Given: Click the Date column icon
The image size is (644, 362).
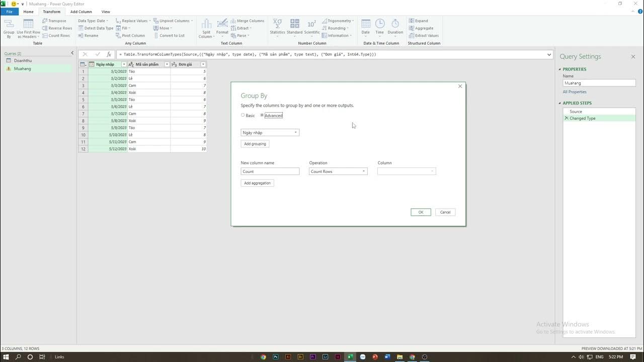Looking at the screenshot, I should coord(366,28).
